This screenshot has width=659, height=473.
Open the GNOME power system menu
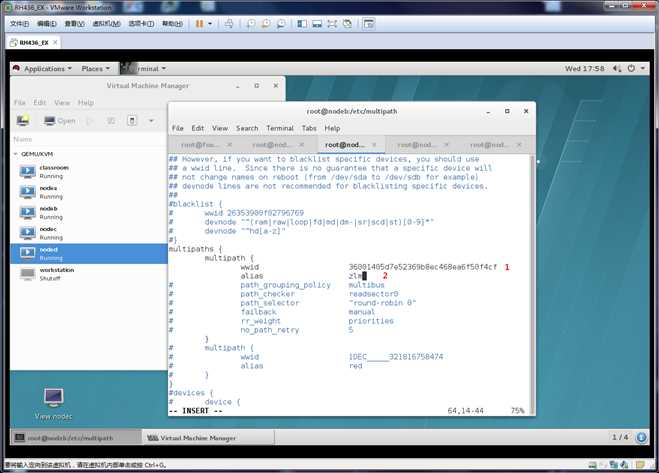636,69
